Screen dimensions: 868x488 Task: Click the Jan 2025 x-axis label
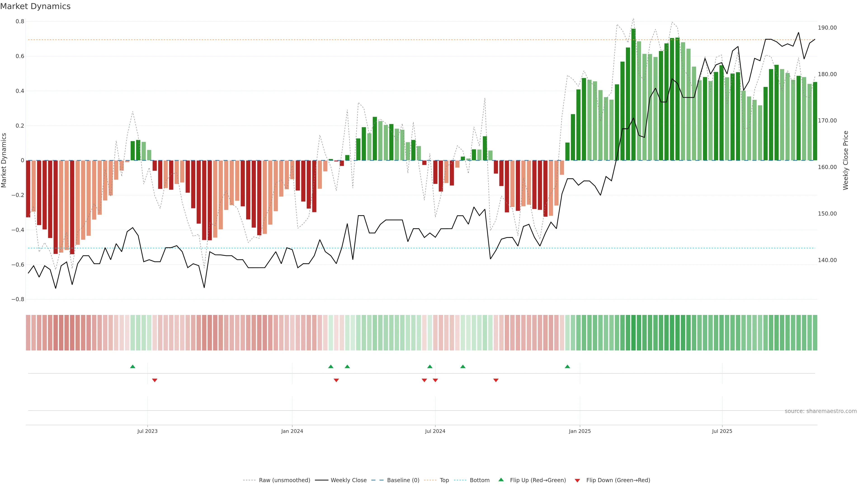coord(580,431)
